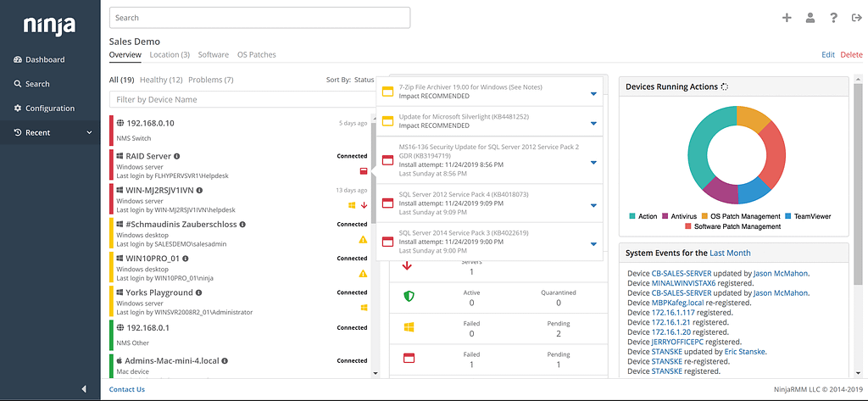Click red icon of SQL Server 2012 SP4
Image resolution: width=868 pixels, height=401 pixels.
coord(388,205)
